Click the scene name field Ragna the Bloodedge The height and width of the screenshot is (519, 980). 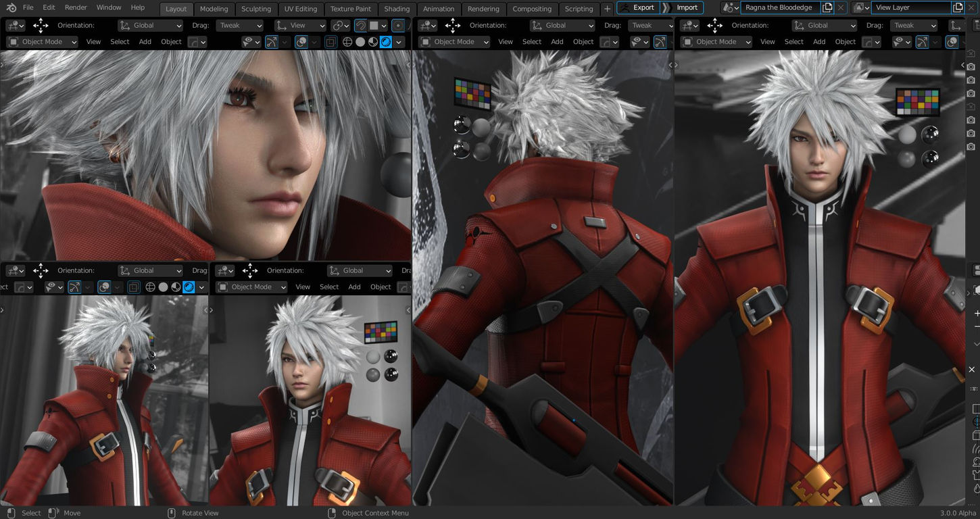click(x=780, y=7)
